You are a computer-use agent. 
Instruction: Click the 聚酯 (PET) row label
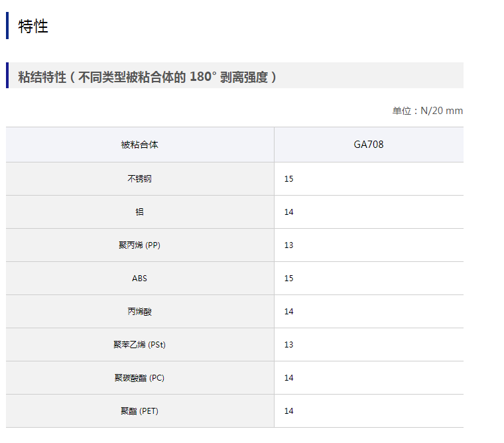point(139,411)
